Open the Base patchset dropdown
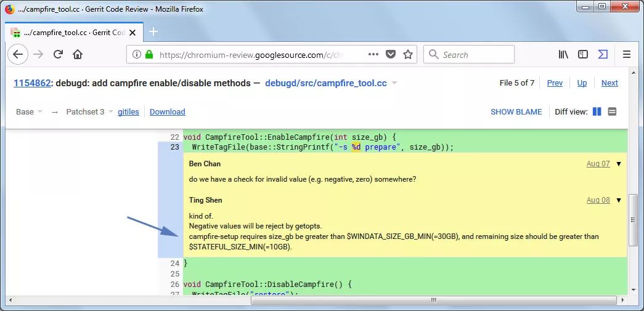Screen dimensions: 644x311 coord(29,111)
